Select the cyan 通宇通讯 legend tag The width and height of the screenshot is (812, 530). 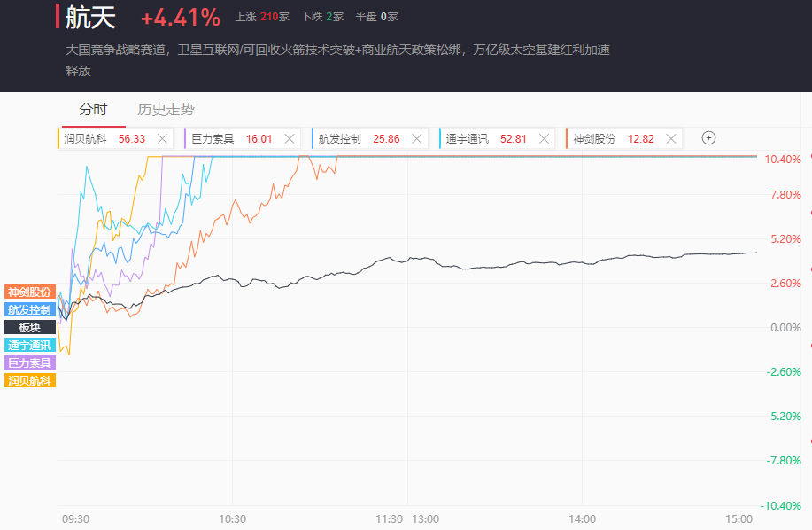click(30, 345)
